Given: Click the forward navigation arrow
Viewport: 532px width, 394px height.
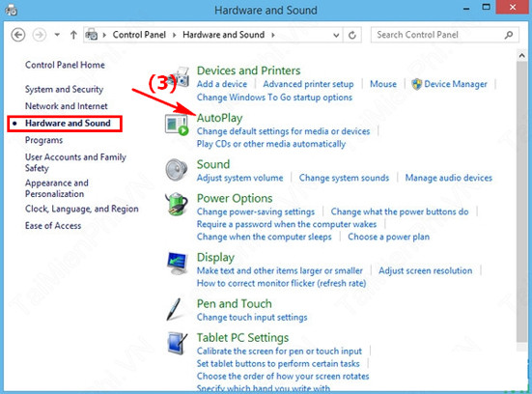Looking at the screenshot, I should [40, 35].
